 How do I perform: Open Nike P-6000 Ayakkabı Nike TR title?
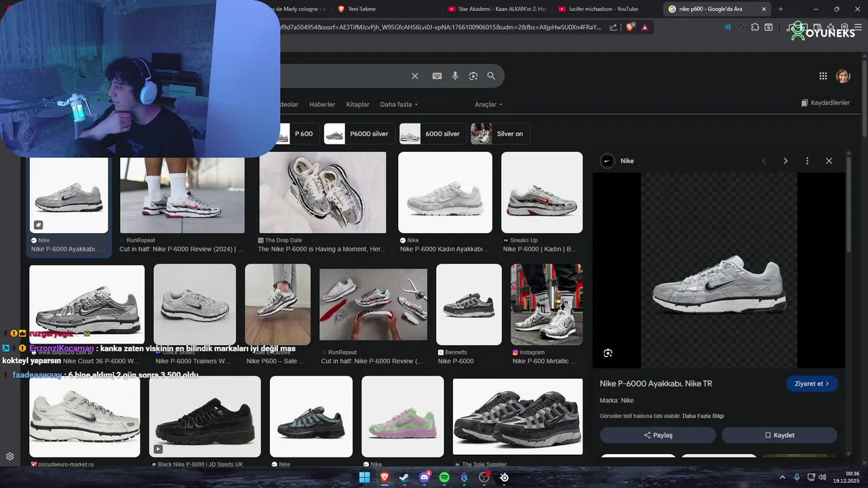click(x=656, y=384)
